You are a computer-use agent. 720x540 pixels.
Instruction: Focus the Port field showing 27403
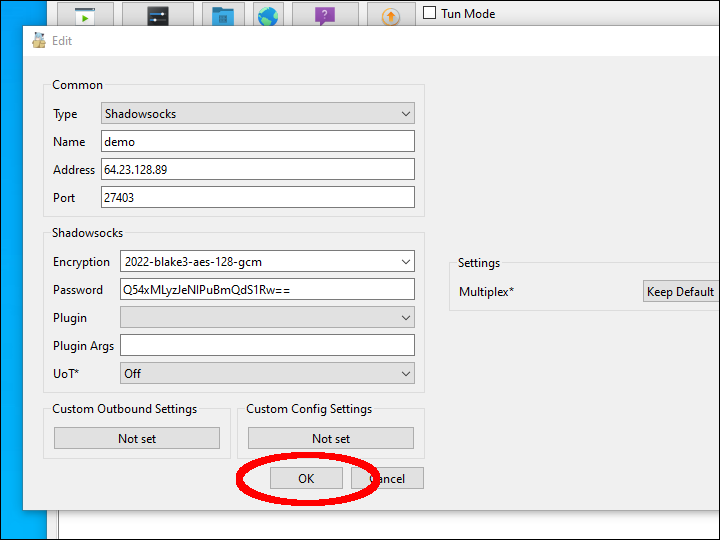click(258, 197)
